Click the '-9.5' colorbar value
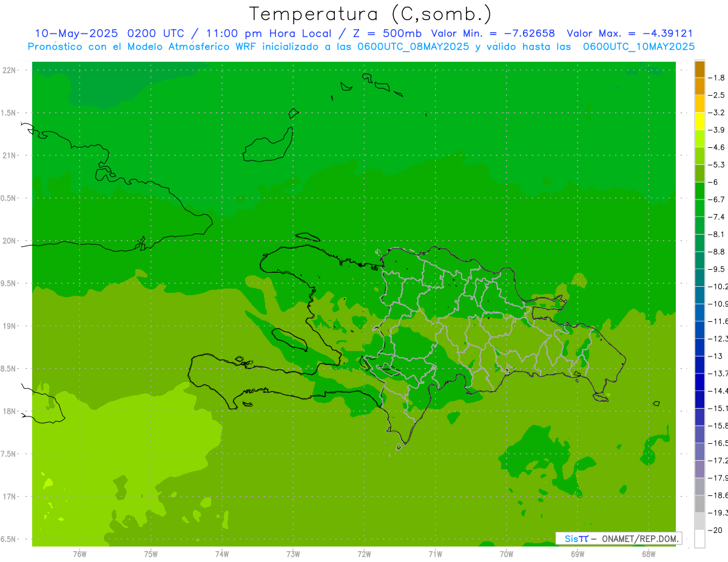Screen dimensions: 728x562 tap(717, 269)
